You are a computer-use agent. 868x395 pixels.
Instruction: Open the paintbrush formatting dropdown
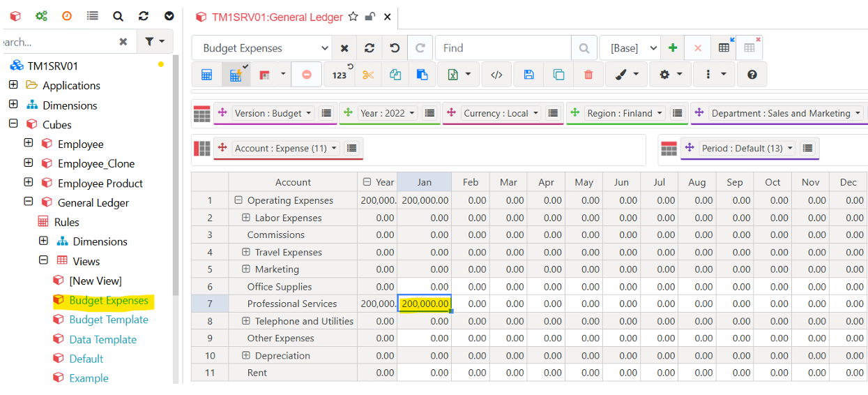626,75
